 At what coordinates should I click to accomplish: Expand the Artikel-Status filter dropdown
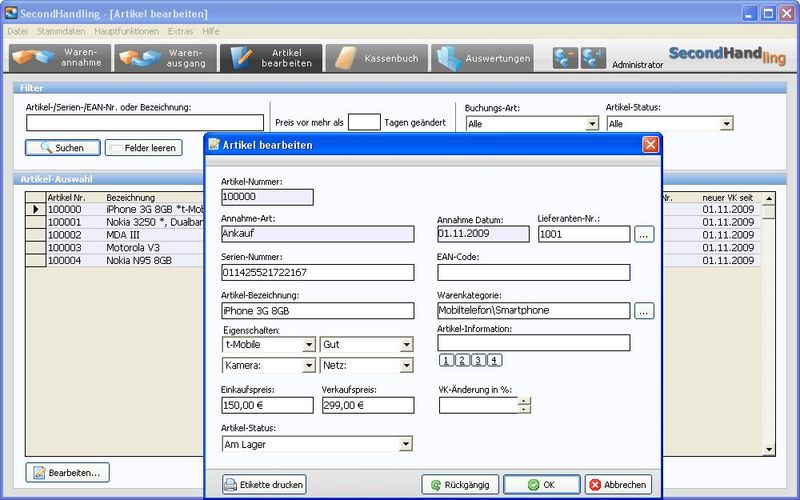727,123
